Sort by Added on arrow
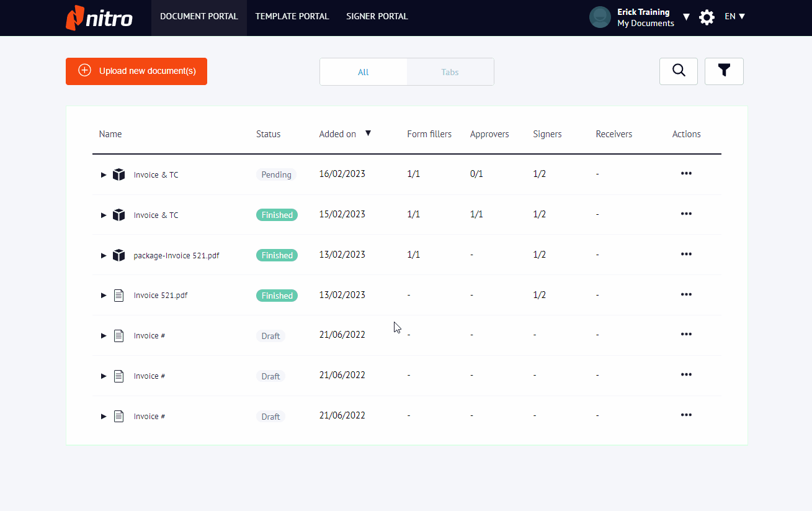 coord(368,133)
